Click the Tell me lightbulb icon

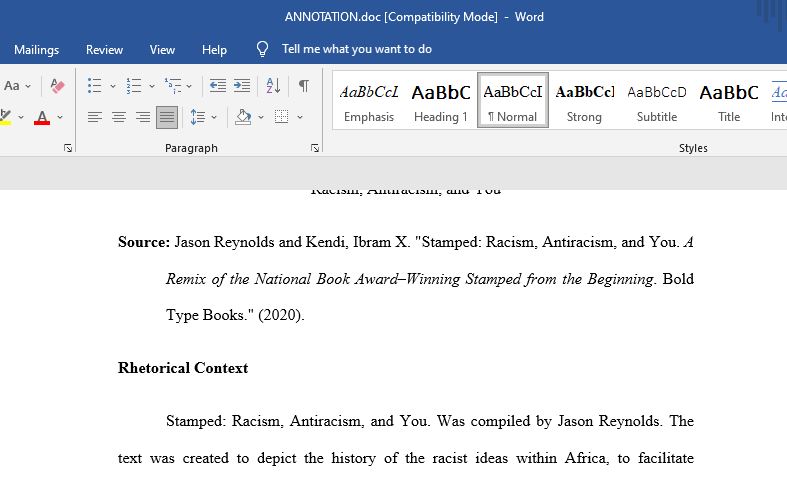[x=263, y=49]
